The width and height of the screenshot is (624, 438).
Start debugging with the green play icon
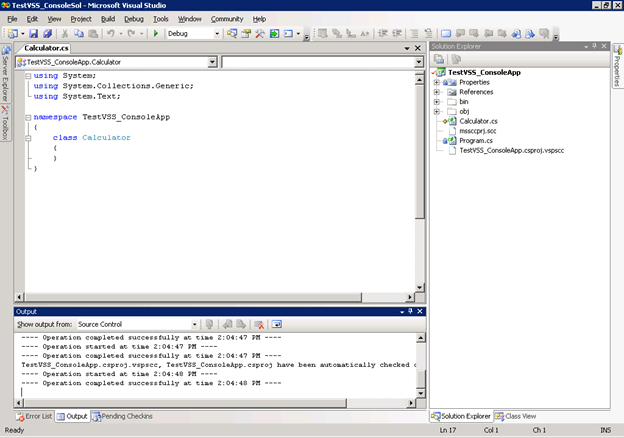156,34
